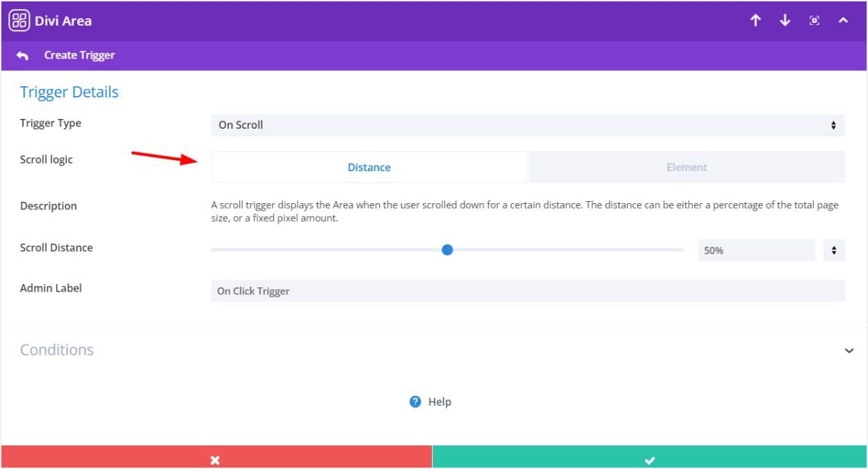
Task: Move the panel down with the down arrow
Action: (785, 21)
